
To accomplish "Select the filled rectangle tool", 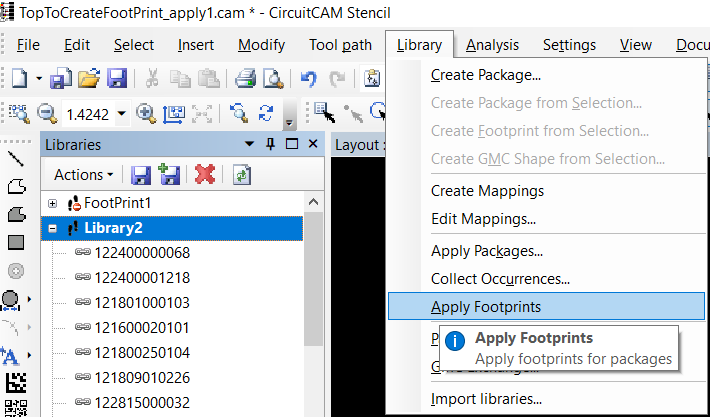I will coord(16,242).
